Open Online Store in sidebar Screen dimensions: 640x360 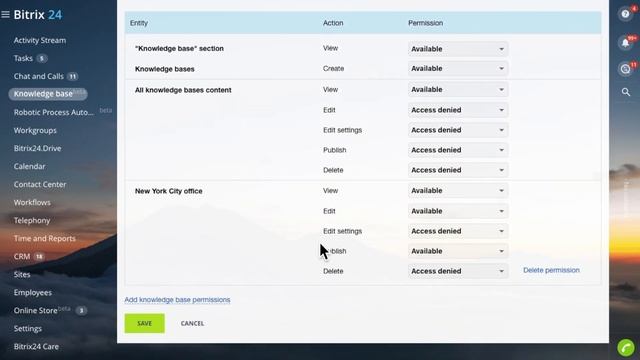point(36,311)
